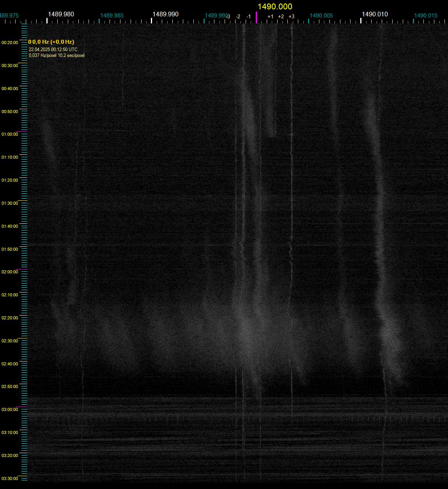
Task: Click the 00:40:00 time axis label
Action: click(x=10, y=89)
